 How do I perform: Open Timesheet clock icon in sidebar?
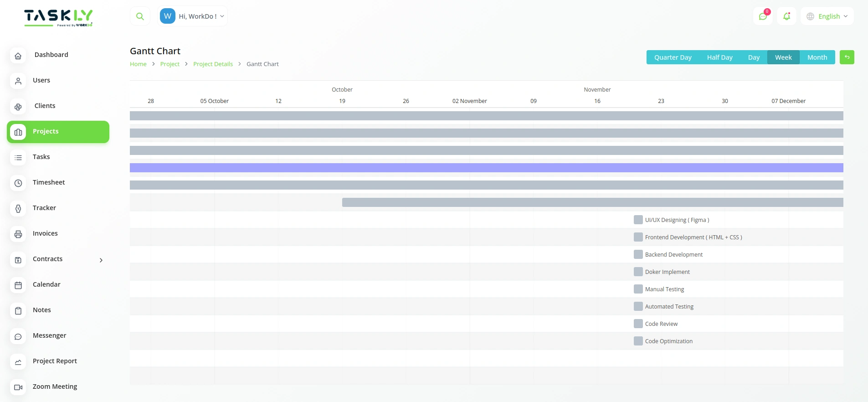(18, 183)
